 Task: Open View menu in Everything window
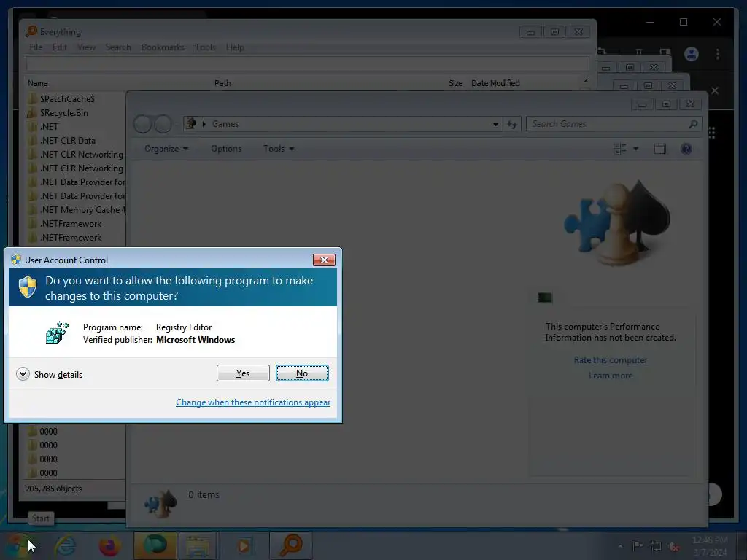(86, 47)
